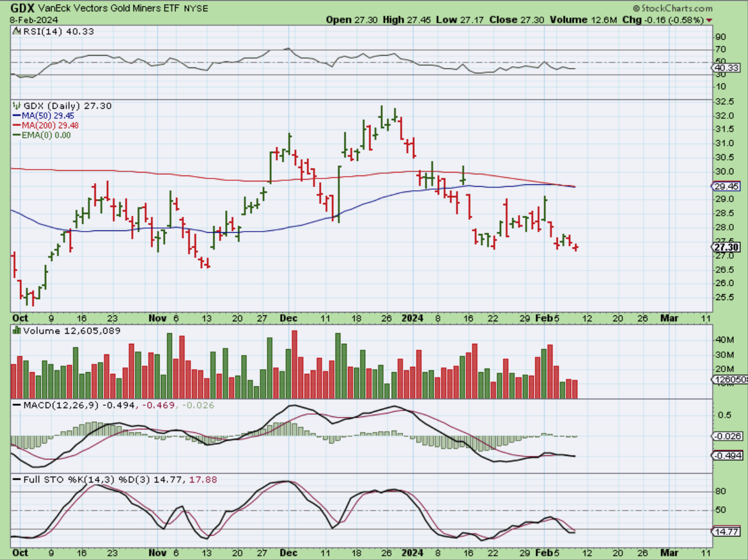This screenshot has width=748, height=560.
Task: Click the 14.77 tag on the stochastic axis
Action: tap(724, 532)
